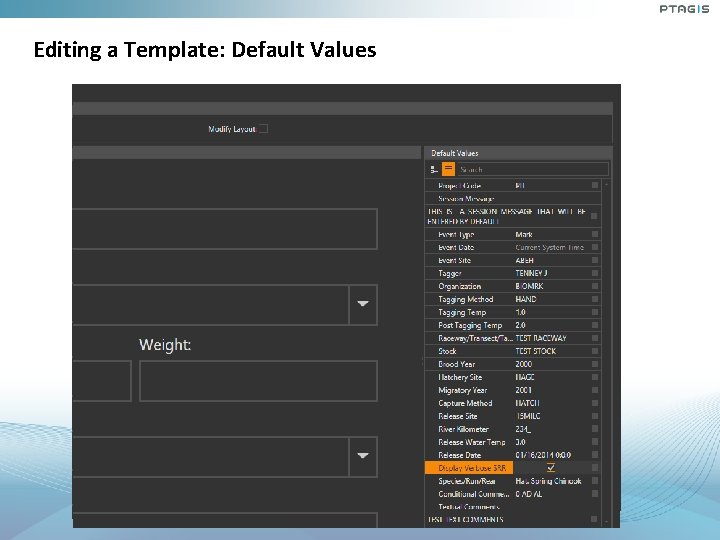
Task: Click the ABEH Event Site value
Action: point(524,260)
